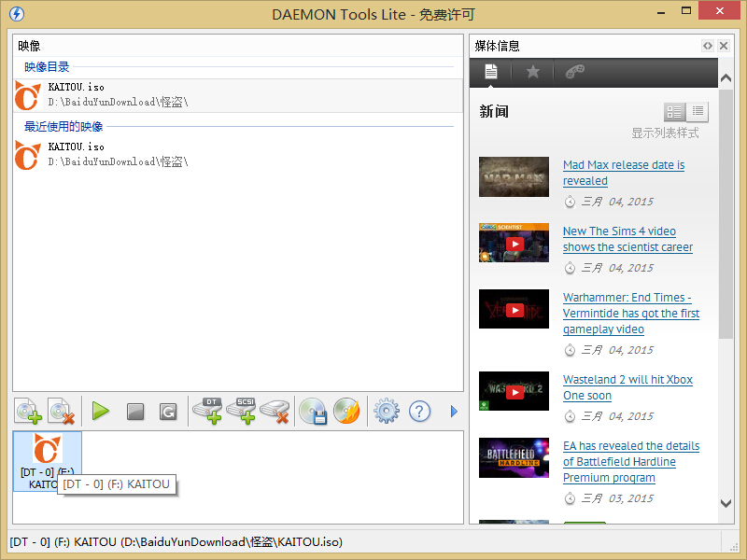Burn image with Astroburn icon
Screen dimensions: 747x560
(x=346, y=411)
